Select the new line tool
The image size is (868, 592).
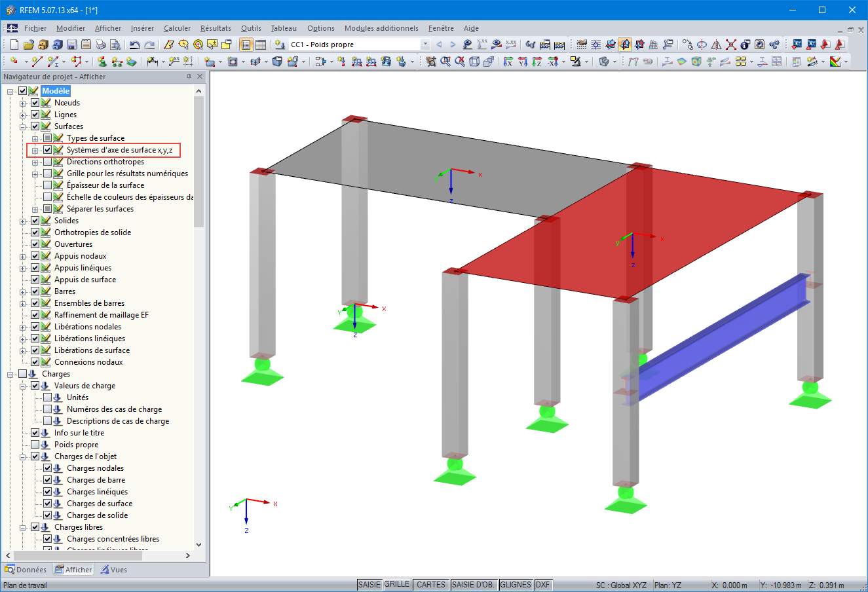37,62
